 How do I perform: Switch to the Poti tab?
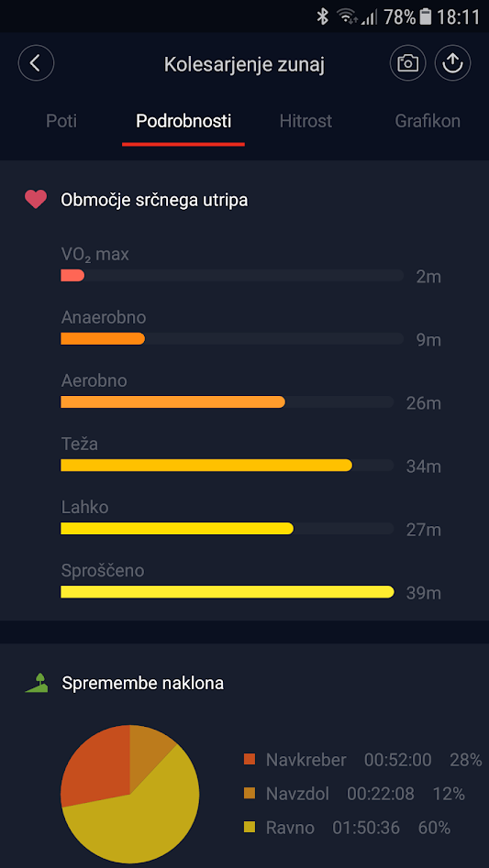click(x=61, y=121)
